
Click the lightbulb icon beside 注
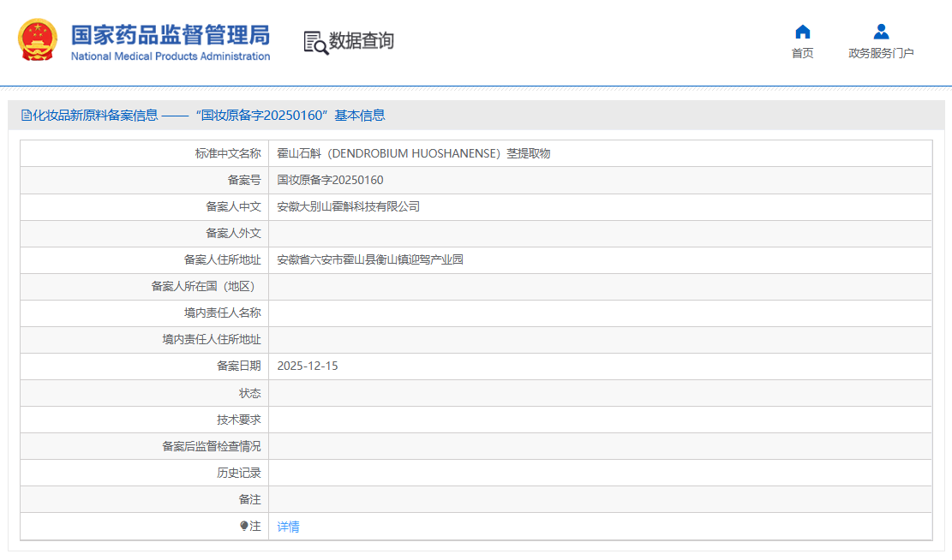(244, 526)
